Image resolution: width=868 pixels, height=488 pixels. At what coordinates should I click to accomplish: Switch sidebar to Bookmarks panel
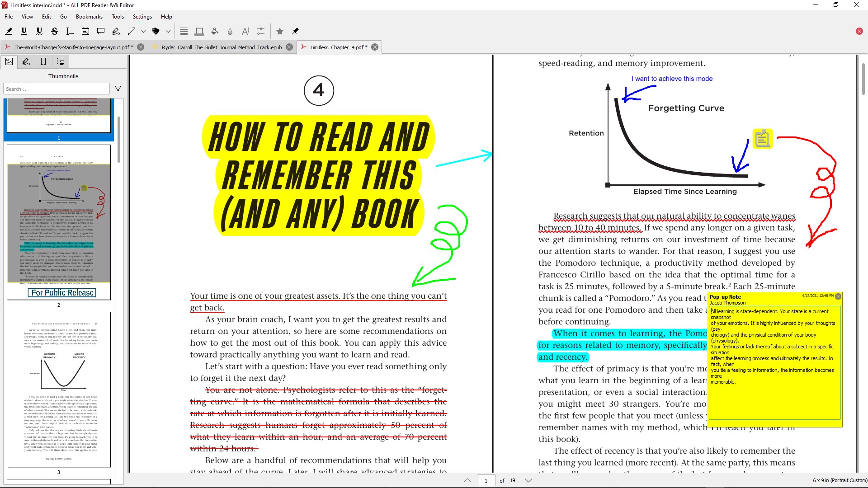[x=43, y=61]
